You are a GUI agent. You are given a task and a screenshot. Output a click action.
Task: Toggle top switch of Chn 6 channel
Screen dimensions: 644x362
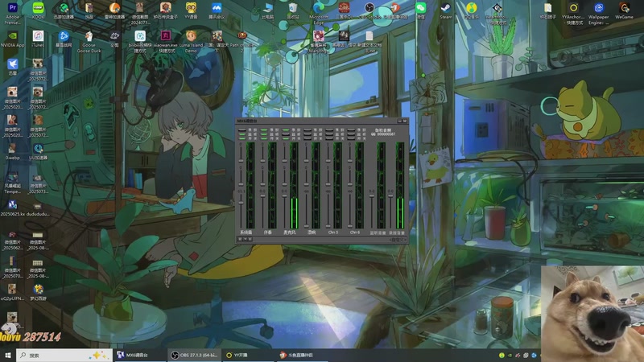[351, 130]
